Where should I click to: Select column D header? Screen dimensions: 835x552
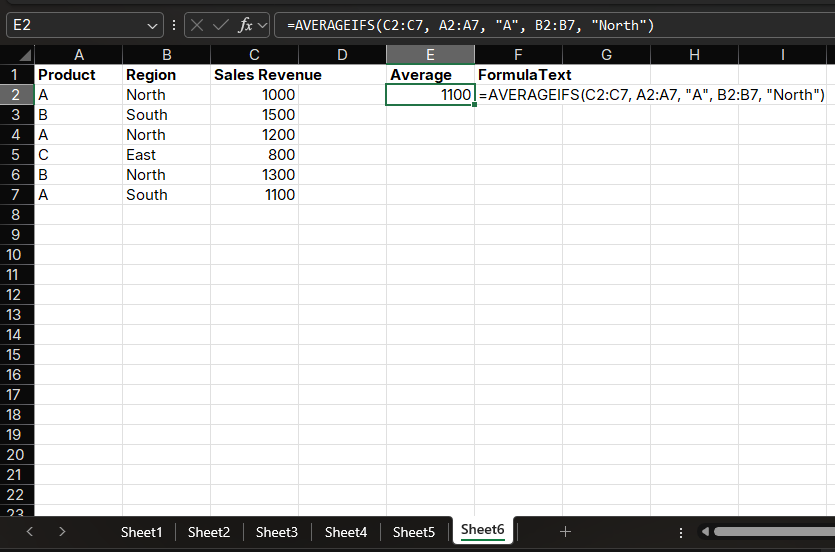point(342,55)
